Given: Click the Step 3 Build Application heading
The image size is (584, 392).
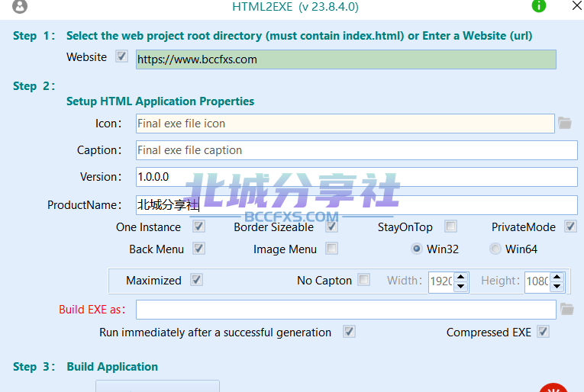Looking at the screenshot, I should point(112,367).
